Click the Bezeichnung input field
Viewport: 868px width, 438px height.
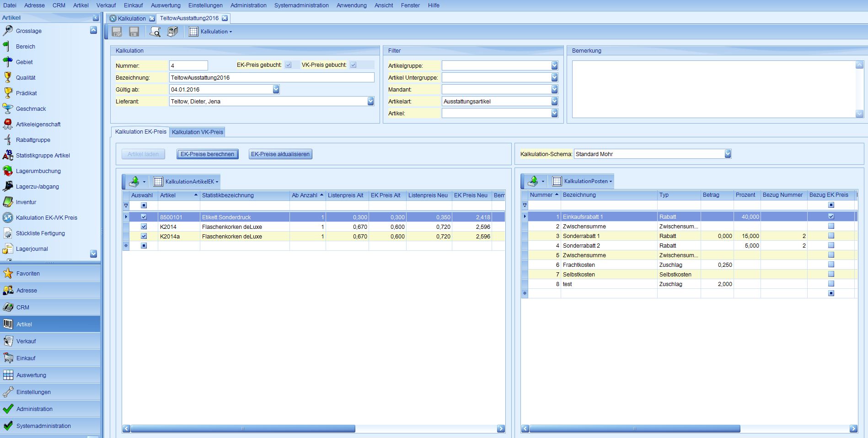tap(272, 78)
